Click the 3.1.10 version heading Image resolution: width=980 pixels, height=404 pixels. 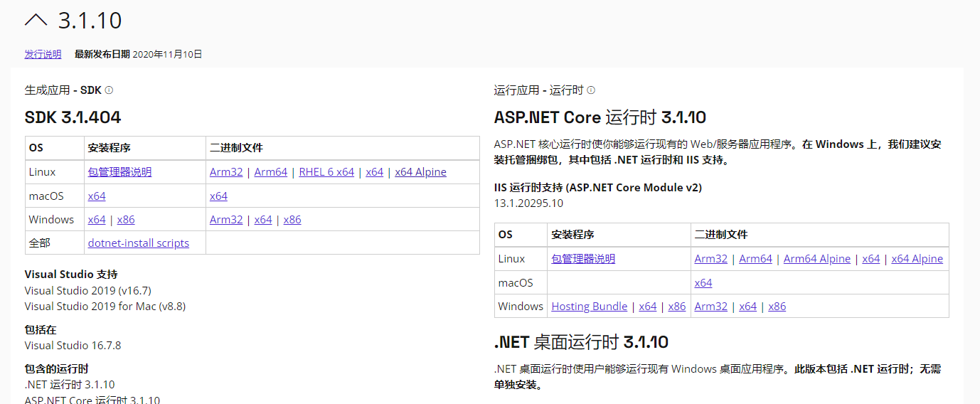tap(90, 21)
